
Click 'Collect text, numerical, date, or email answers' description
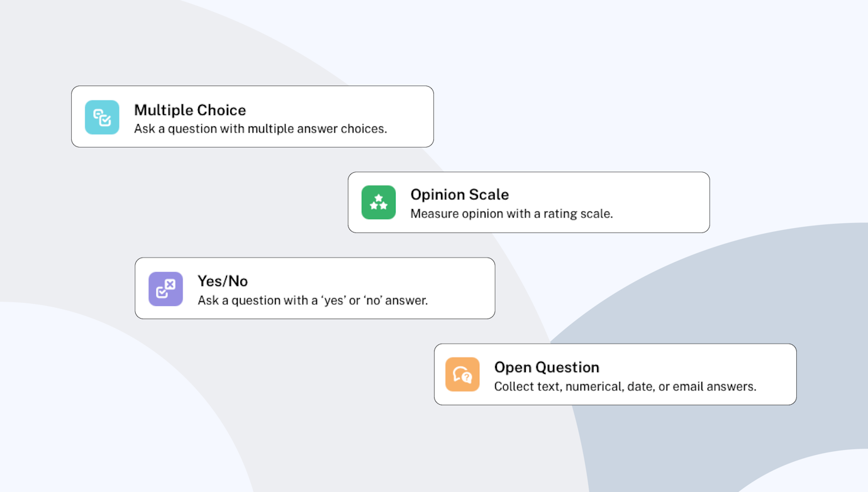[625, 386]
